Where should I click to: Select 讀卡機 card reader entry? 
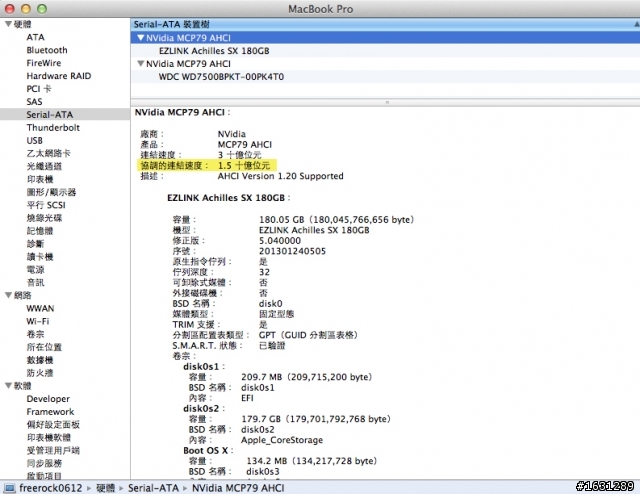[x=40, y=257]
